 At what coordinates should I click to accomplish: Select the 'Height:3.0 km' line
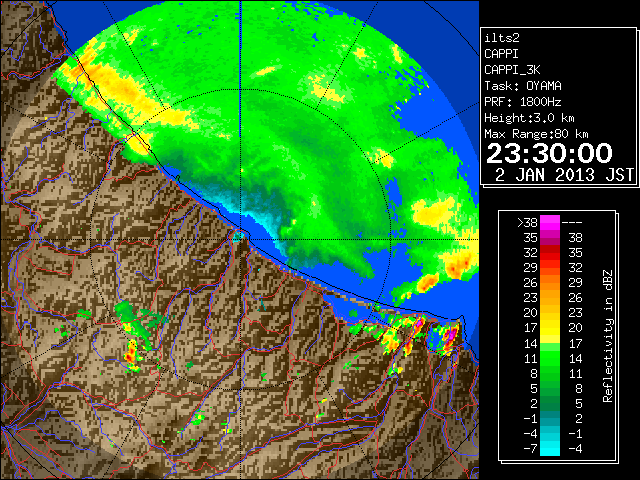coord(529,118)
